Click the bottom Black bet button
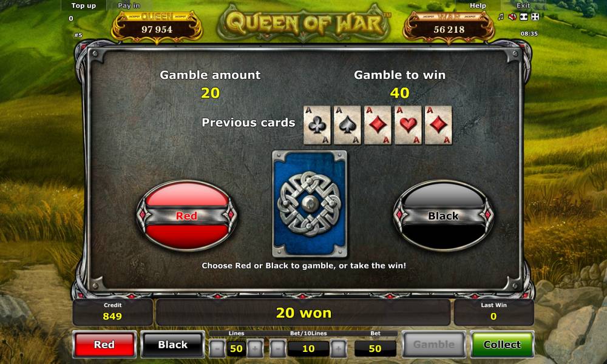The height and width of the screenshot is (364, 607). 172,344
